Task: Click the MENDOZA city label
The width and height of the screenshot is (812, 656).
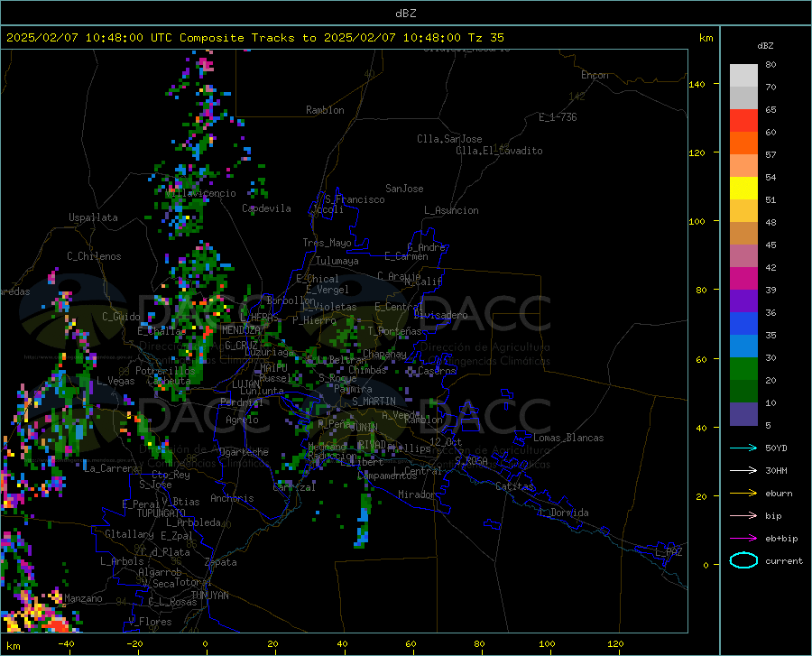Action: [241, 330]
